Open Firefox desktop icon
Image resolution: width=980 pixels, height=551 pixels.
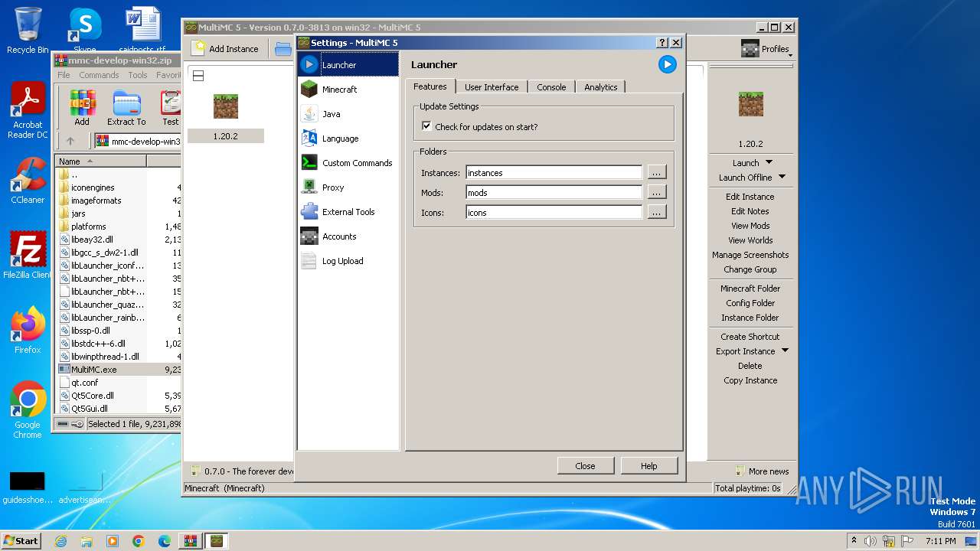[28, 330]
